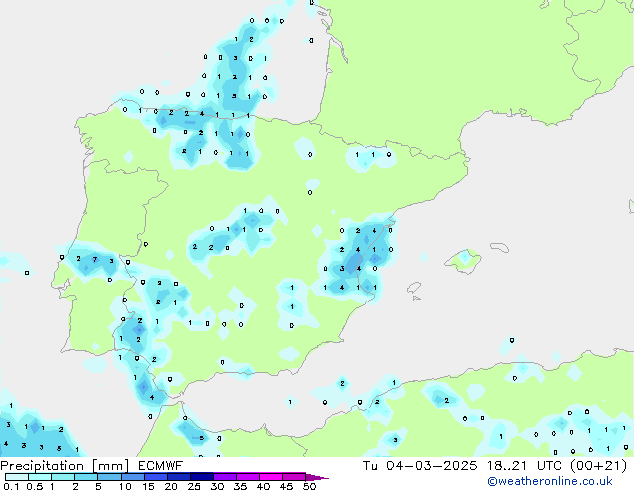This screenshot has width=634, height=490.
Task: Click legend scale value '15'
Action: tap(148, 486)
